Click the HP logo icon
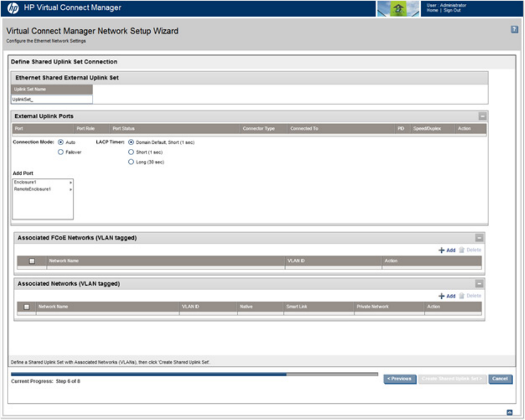The image size is (525, 420). pyautogui.click(x=13, y=8)
